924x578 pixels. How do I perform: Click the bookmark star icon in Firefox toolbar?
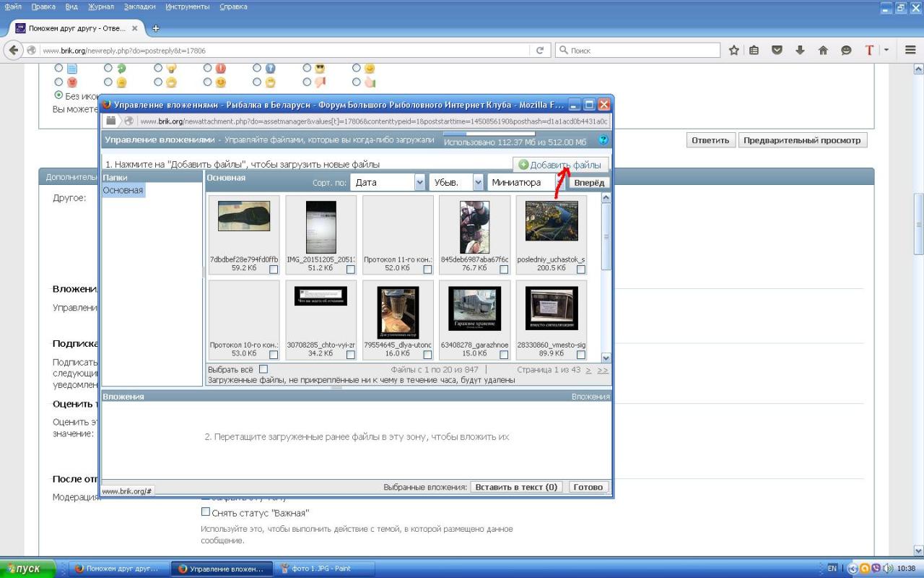pyautogui.click(x=733, y=51)
